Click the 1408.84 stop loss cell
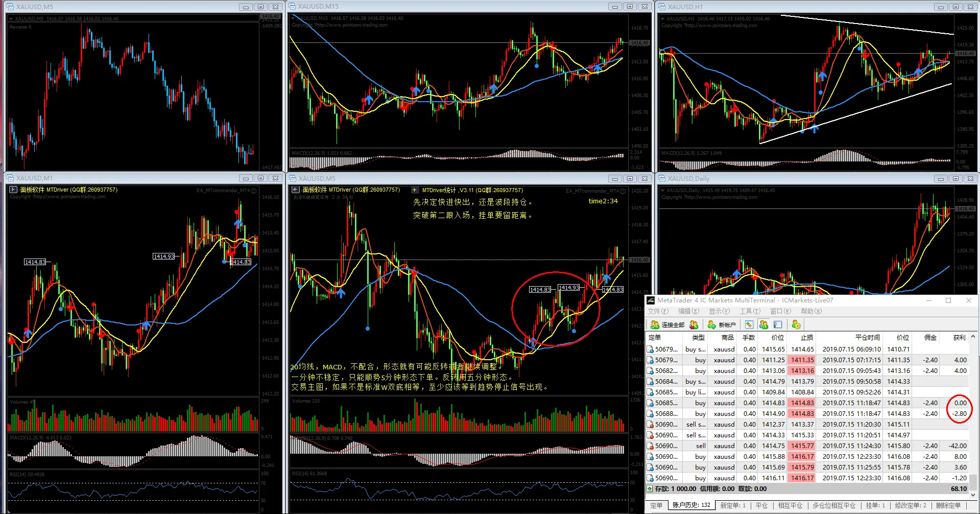The image size is (980, 514). click(802, 392)
